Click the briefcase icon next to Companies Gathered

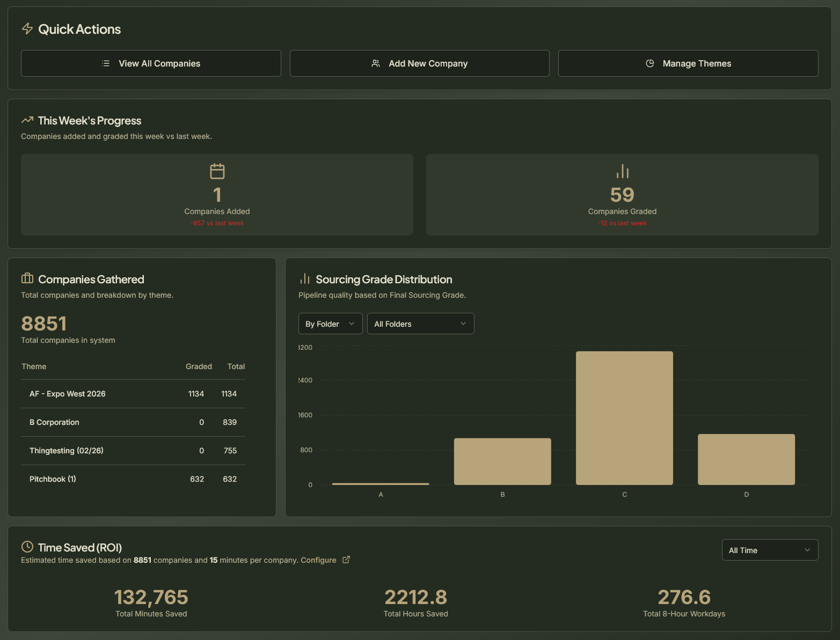pyautogui.click(x=27, y=278)
